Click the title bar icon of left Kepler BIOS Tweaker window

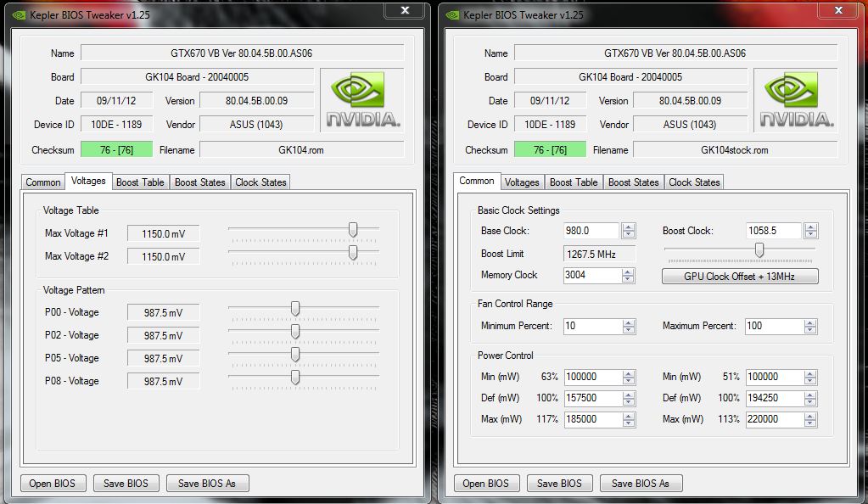[19, 15]
